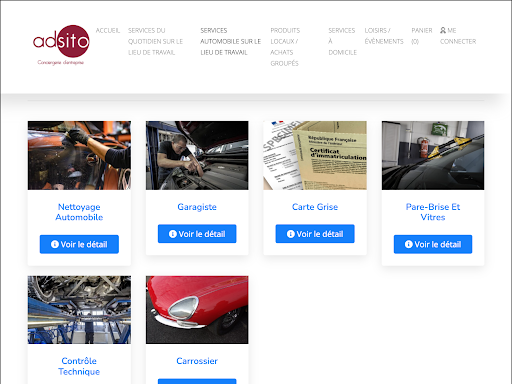Open Produits locaux / Achats groupés menu
Image resolution: width=512 pixels, height=384 pixels.
click(285, 47)
